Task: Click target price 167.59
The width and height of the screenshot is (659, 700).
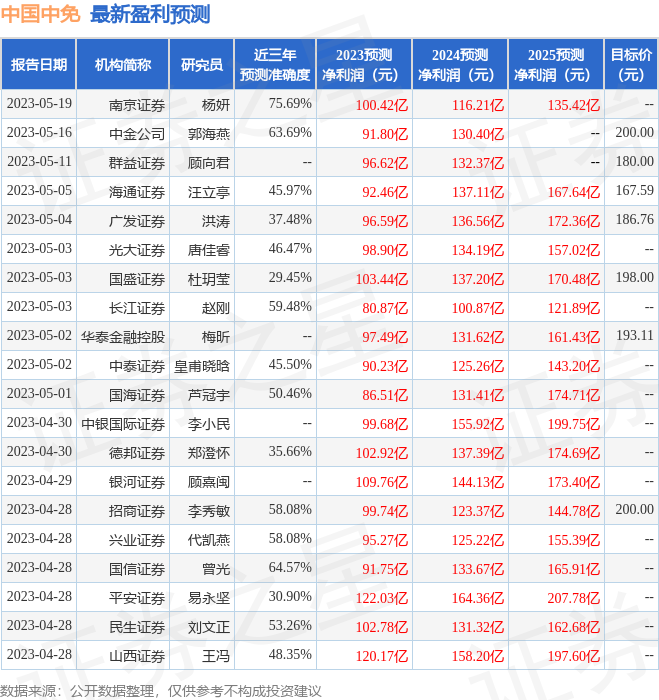Action: coord(634,190)
